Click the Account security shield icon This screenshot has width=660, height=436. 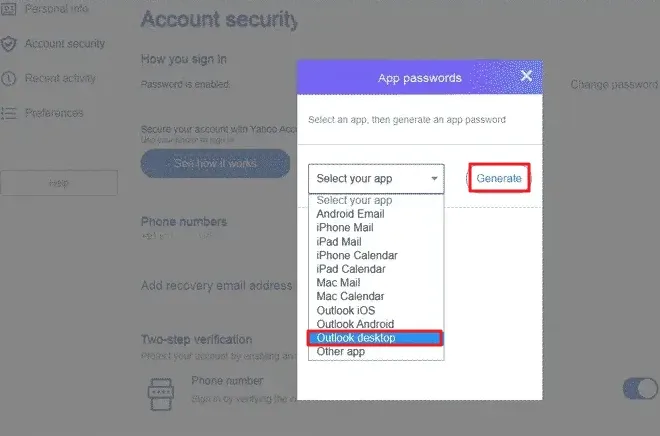[x=8, y=44]
